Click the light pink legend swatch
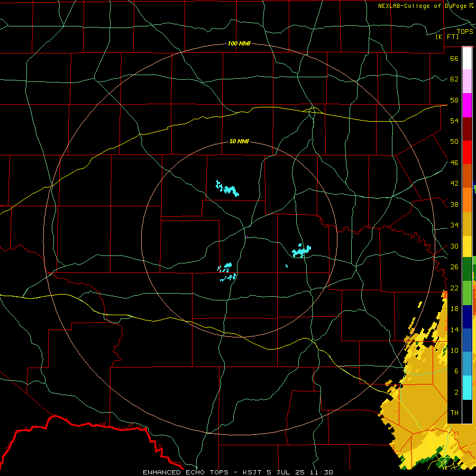The image size is (476, 476). 467,81
